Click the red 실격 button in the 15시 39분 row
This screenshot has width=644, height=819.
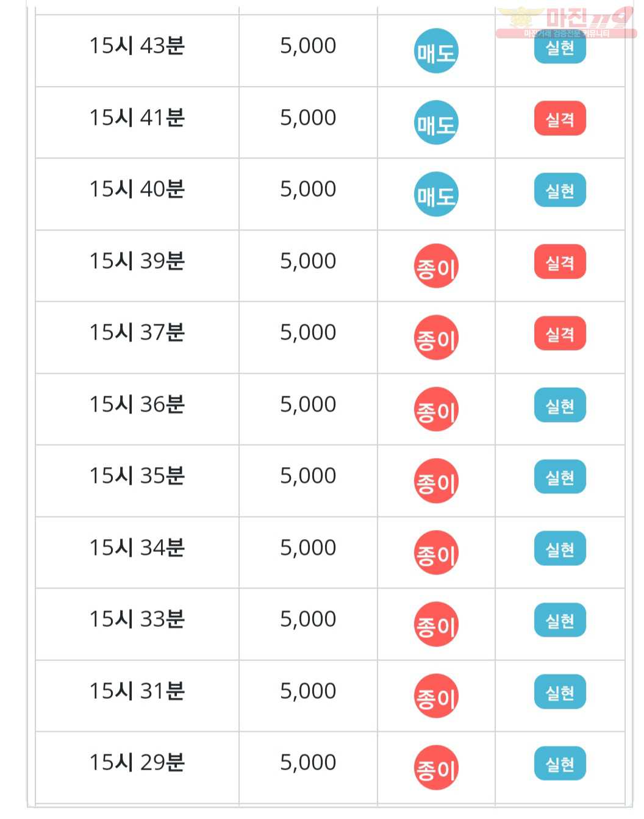[560, 262]
